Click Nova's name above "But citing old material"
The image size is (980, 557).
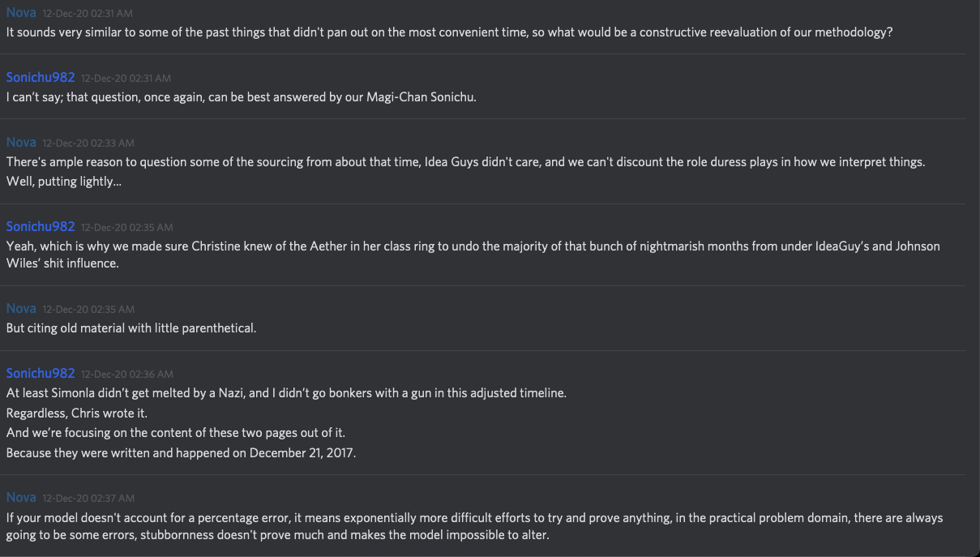pyautogui.click(x=21, y=308)
